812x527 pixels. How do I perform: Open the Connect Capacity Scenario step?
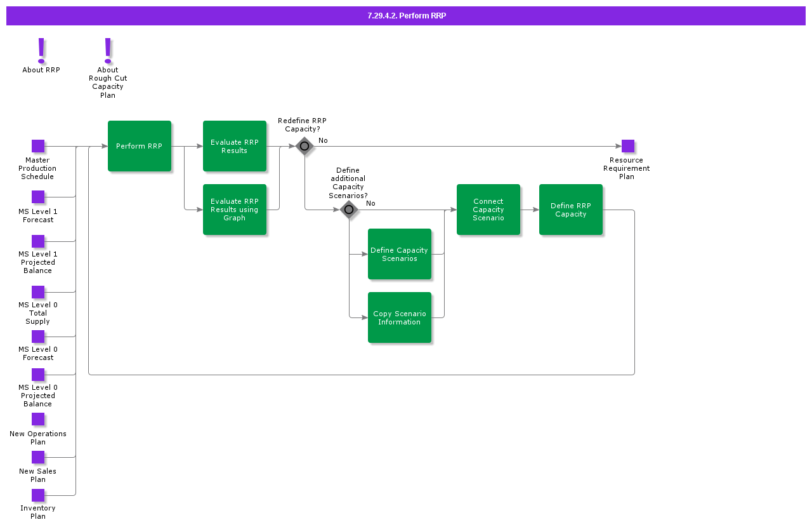click(488, 210)
